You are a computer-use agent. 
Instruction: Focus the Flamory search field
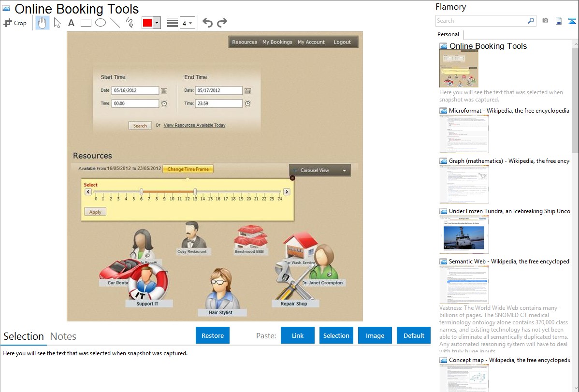pyautogui.click(x=481, y=21)
